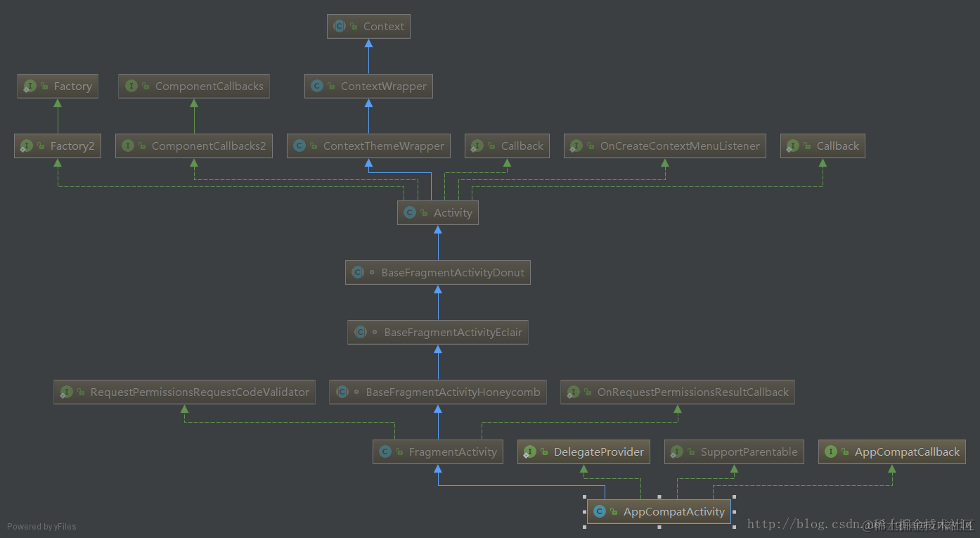Click the abstract class icon on BaseFragmentActivityEclair
Image resolution: width=980 pixels, height=538 pixels.
pyautogui.click(x=361, y=333)
